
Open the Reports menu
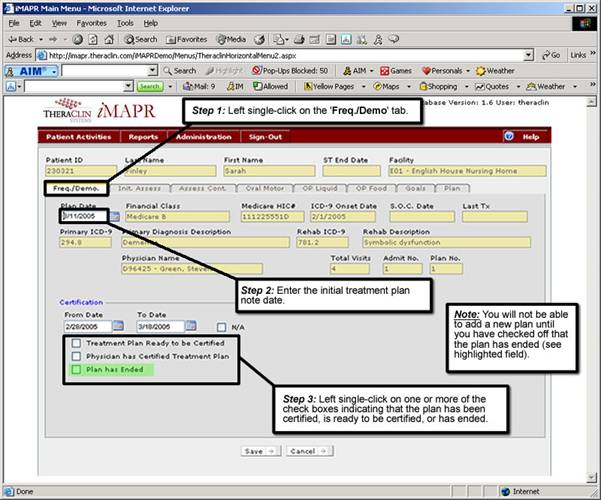(x=143, y=137)
